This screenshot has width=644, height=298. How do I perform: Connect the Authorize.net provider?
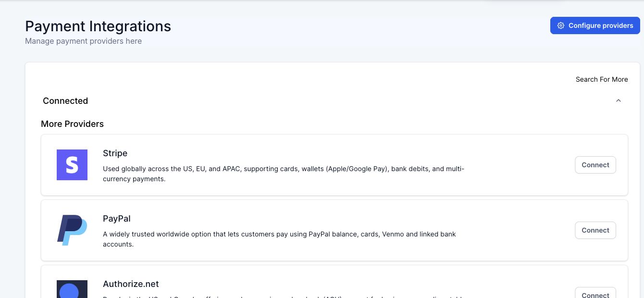click(x=595, y=293)
